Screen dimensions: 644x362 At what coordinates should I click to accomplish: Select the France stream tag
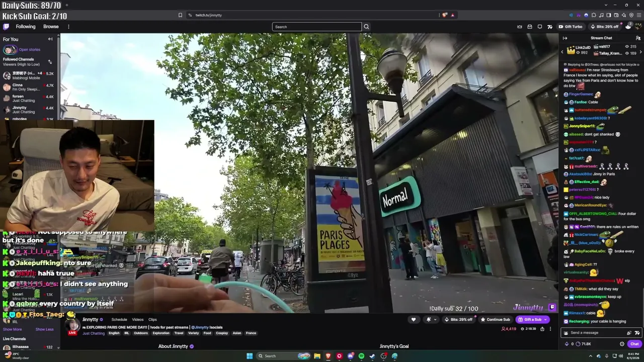pos(251,333)
